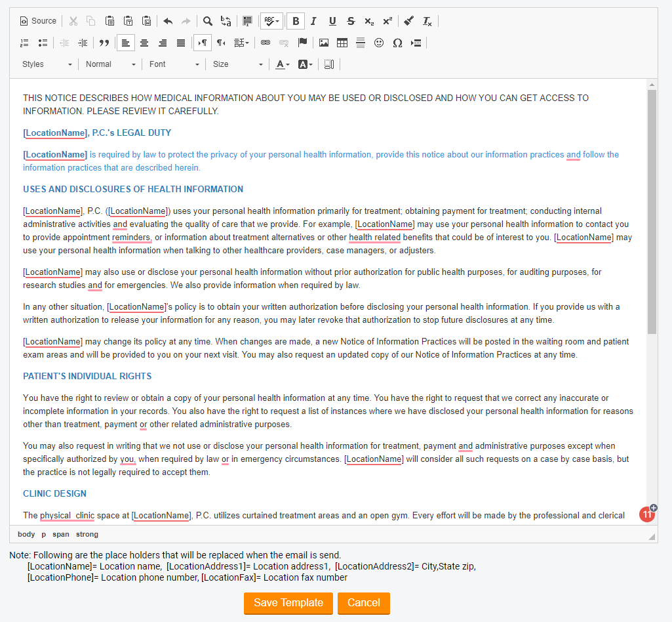Screen dimensions: 672x622
Task: Insert a table from the toolbar
Action: click(x=342, y=43)
